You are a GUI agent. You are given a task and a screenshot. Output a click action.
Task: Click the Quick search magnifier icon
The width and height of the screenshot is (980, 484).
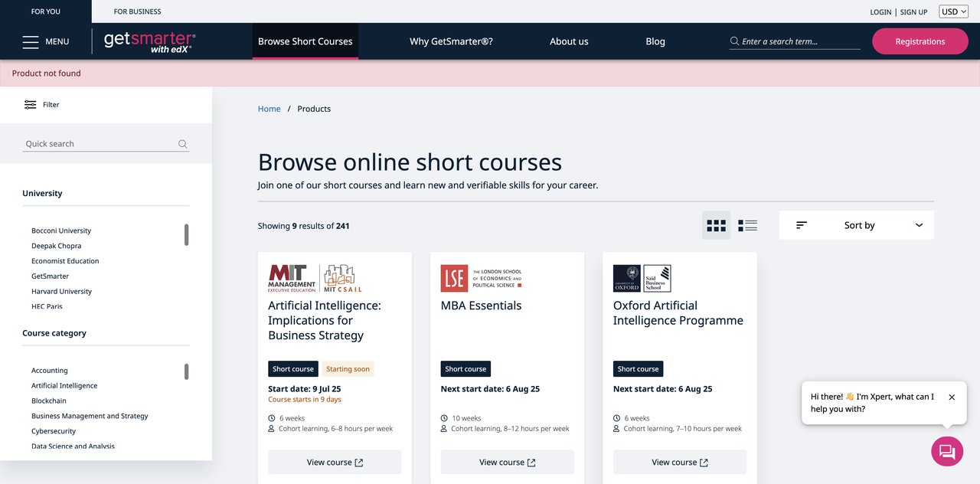coord(183,144)
